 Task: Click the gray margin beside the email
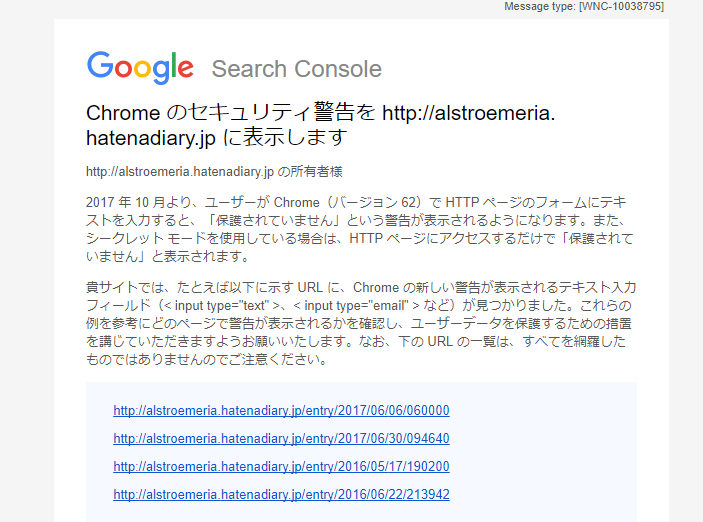pos(27,269)
